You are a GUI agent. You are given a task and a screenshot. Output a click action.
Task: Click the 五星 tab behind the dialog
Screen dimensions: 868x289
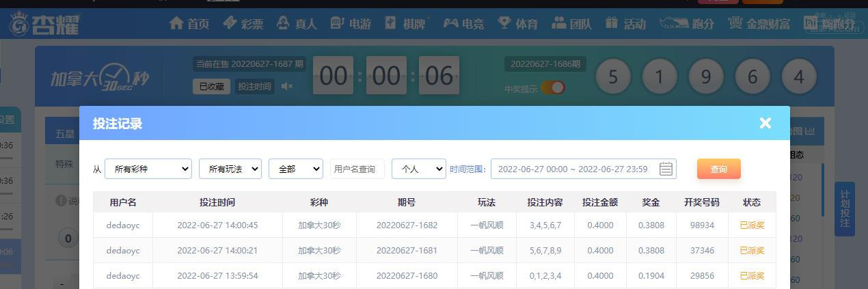click(x=65, y=134)
